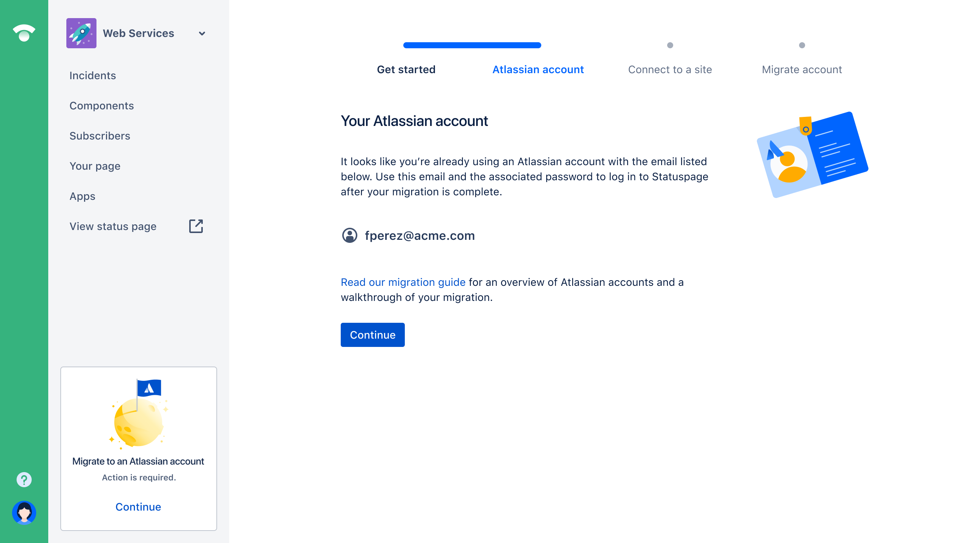The height and width of the screenshot is (543, 980).
Task: Select the Get started step tab
Action: [406, 69]
